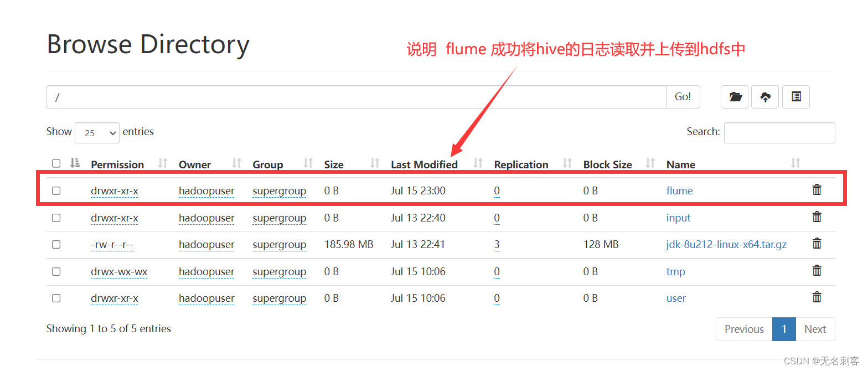Delete the flume directory via trash icon
This screenshot has width=868, height=371.
[x=817, y=190]
